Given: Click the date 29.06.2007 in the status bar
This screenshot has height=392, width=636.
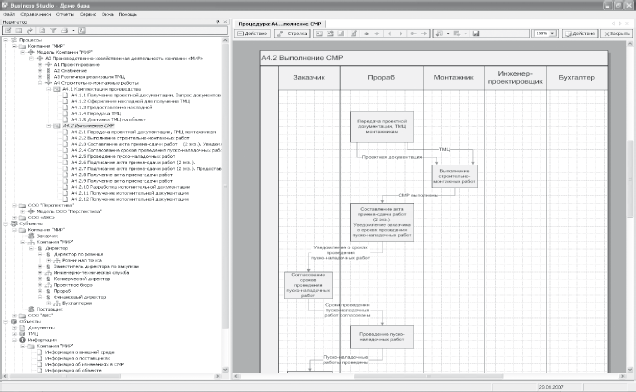Looking at the screenshot, I should pyautogui.click(x=551, y=387).
